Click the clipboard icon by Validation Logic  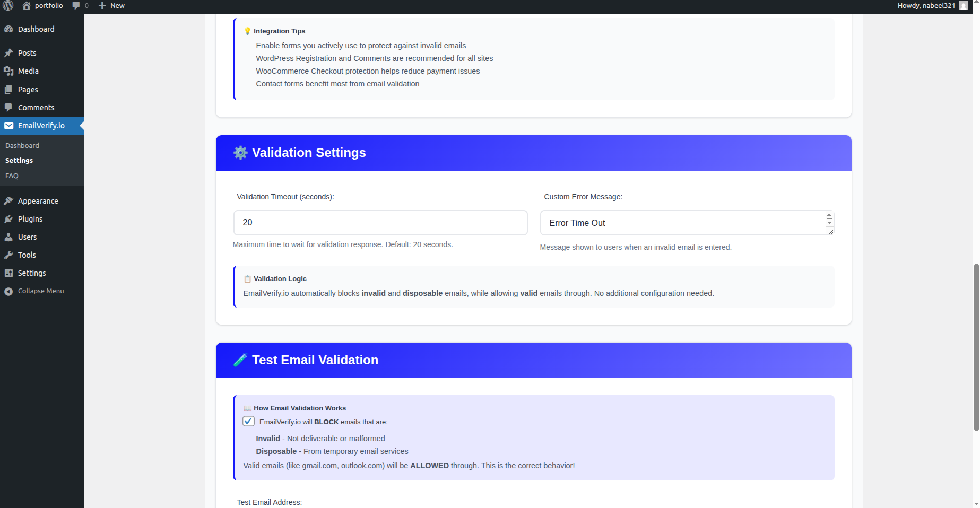coord(247,279)
